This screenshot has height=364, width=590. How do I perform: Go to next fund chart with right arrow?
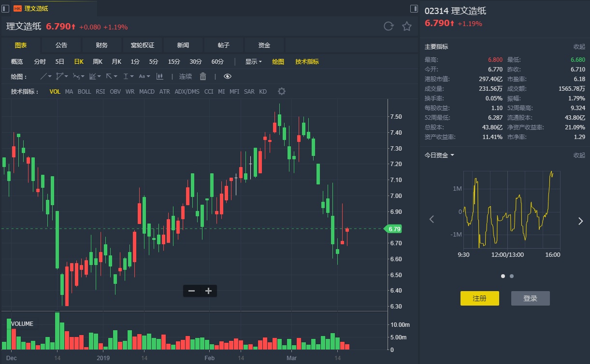580,221
